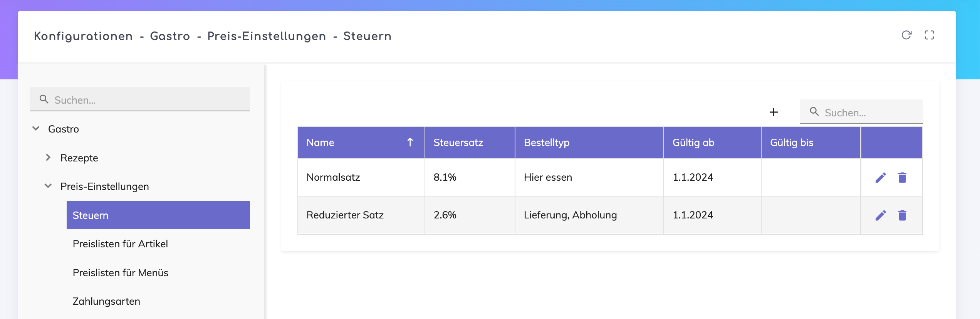Select Steuern in the sidebar
The width and height of the screenshot is (980, 319).
pyautogui.click(x=158, y=215)
